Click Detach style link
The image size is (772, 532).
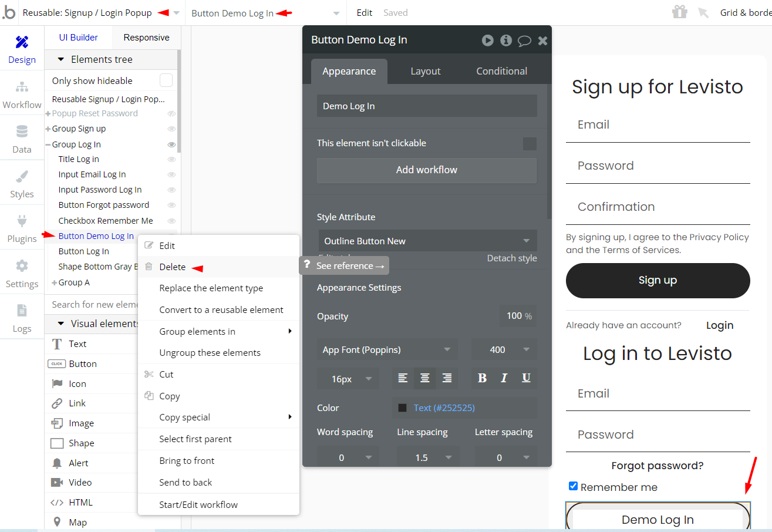(x=512, y=258)
